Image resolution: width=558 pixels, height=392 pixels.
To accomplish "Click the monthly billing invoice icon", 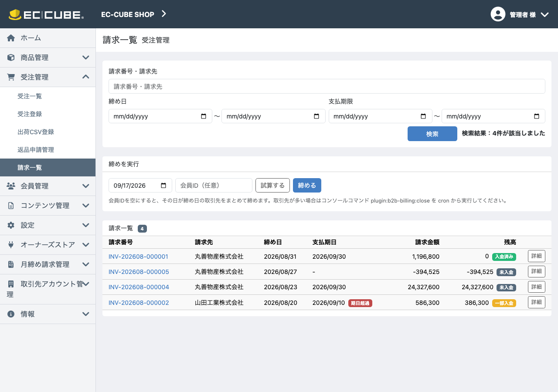I will 11,264.
